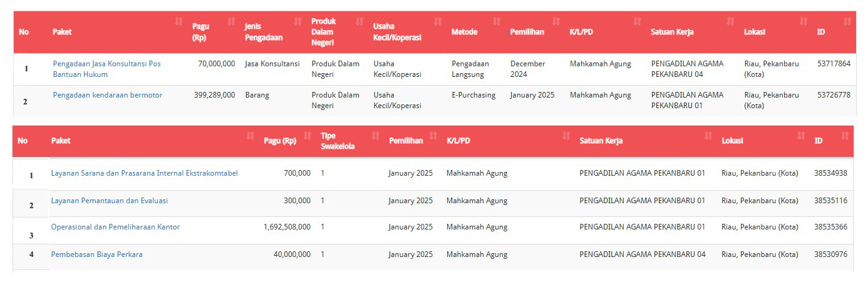The width and height of the screenshot is (868, 282).
Task: Click Pemilihan column header in first table
Action: click(x=527, y=32)
